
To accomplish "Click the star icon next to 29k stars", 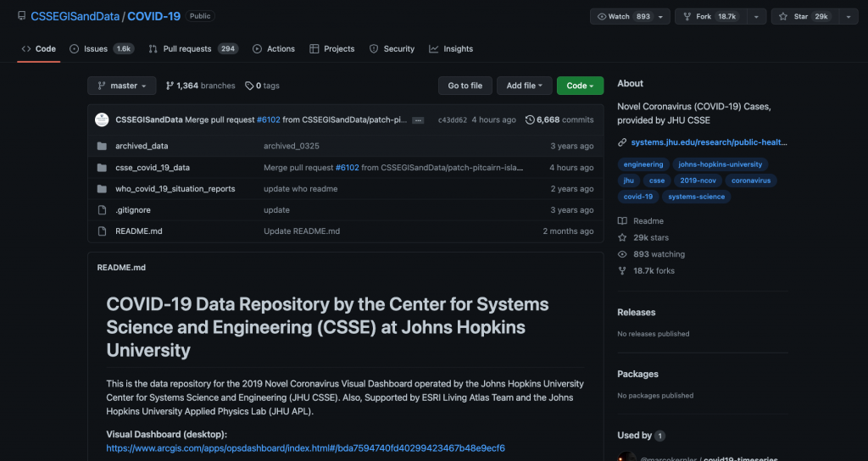I will tap(622, 237).
